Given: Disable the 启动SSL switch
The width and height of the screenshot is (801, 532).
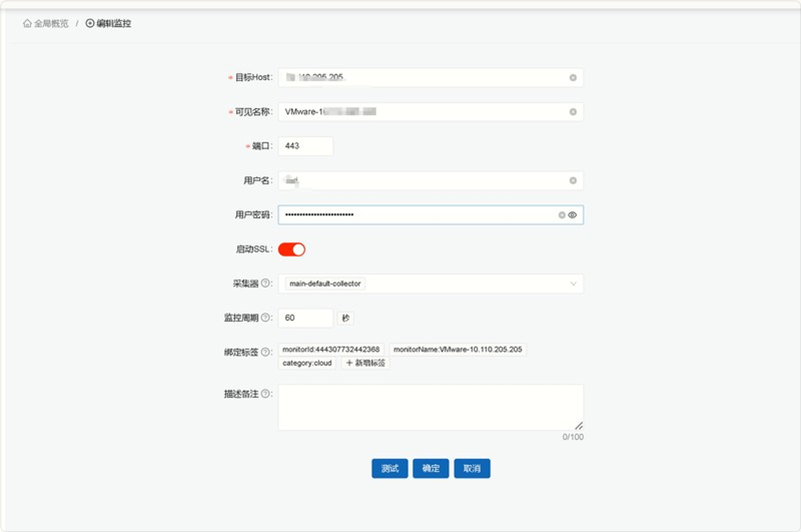Looking at the screenshot, I should pos(292,249).
